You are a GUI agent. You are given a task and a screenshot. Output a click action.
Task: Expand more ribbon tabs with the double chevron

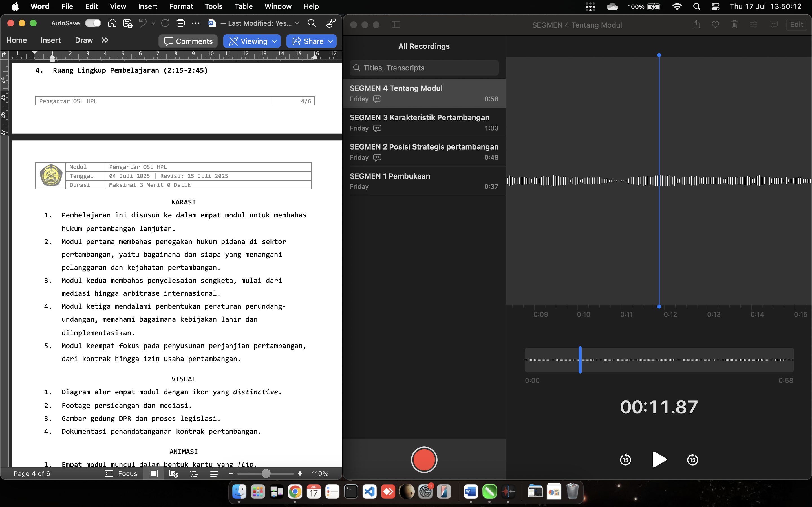105,40
